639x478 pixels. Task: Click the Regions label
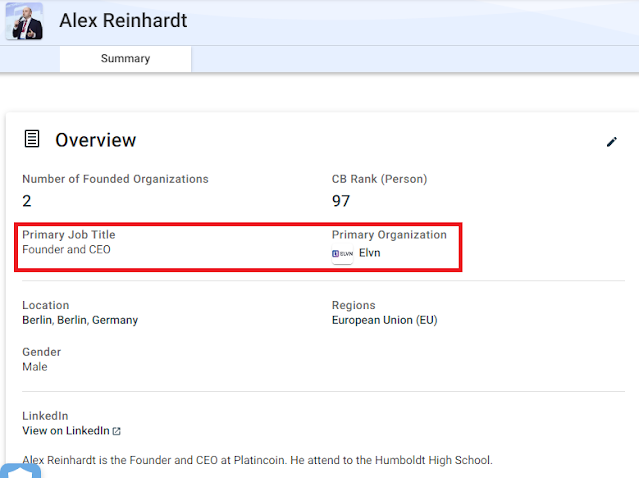coord(354,305)
